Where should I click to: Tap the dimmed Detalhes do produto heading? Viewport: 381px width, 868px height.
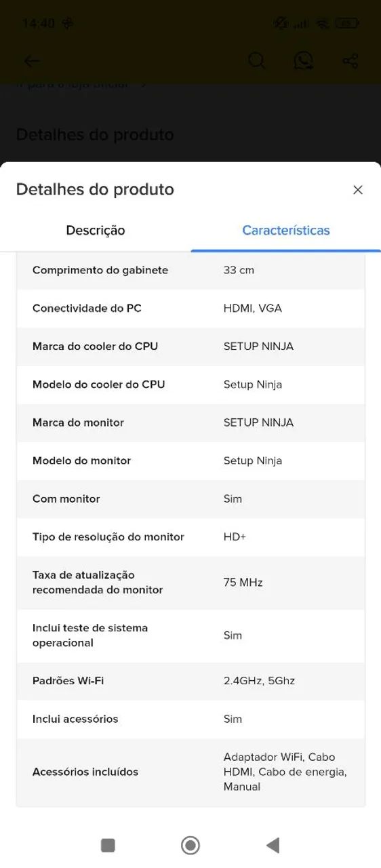[95, 134]
